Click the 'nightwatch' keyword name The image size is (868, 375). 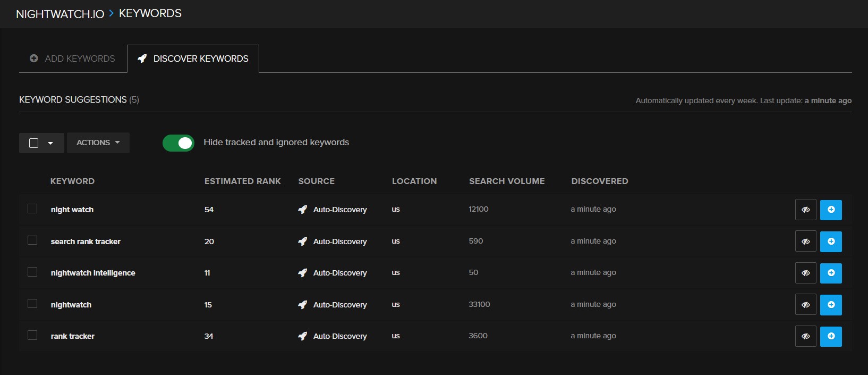(71, 305)
